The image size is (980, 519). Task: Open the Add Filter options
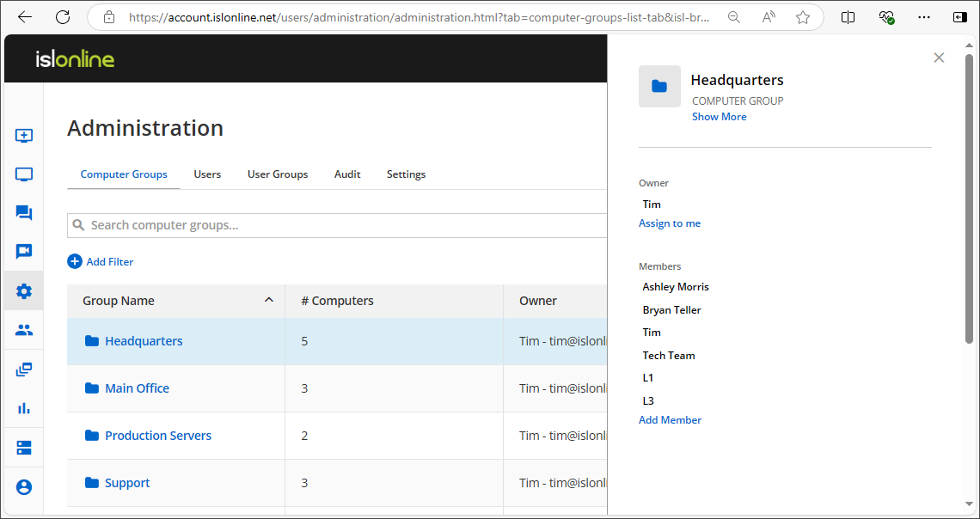pyautogui.click(x=100, y=261)
